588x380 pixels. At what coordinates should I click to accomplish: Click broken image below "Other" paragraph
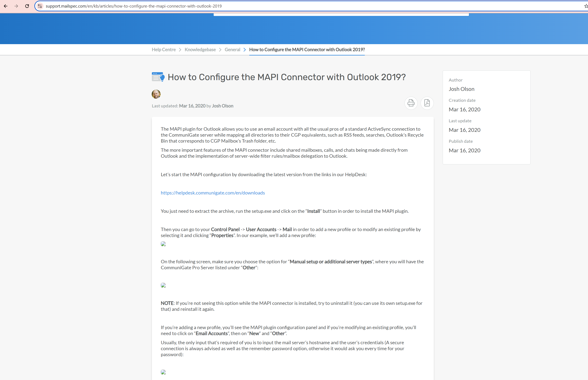163,285
